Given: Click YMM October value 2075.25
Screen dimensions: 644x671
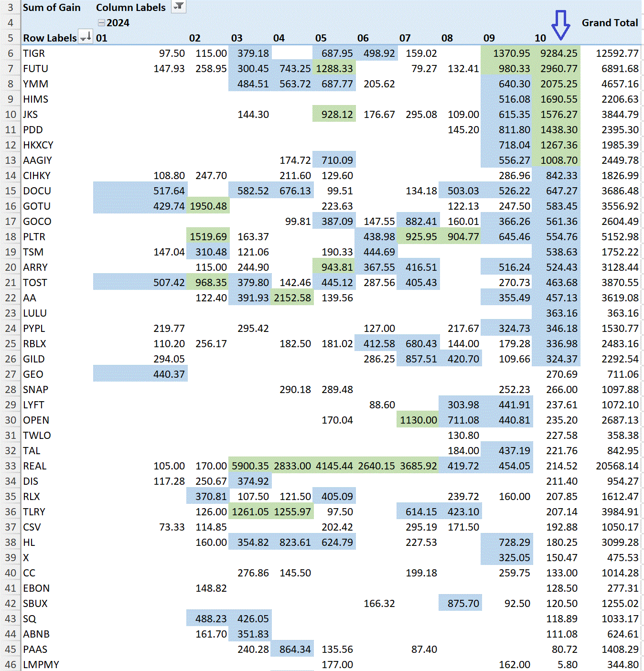Looking at the screenshot, I should click(559, 84).
